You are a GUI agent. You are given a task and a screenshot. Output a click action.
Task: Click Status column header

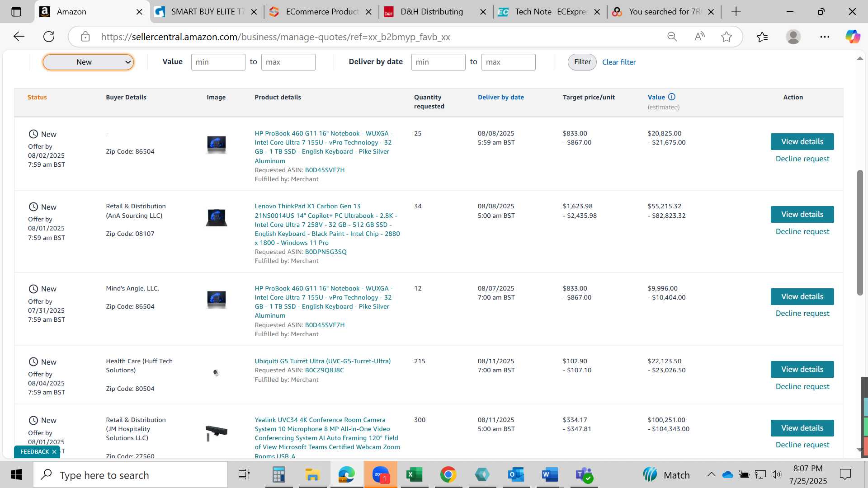pos(37,97)
